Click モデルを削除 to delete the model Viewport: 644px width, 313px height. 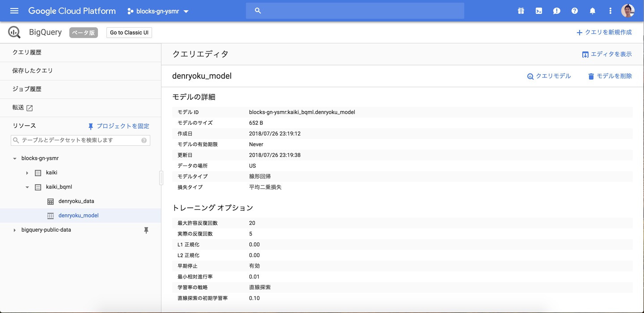coord(610,76)
